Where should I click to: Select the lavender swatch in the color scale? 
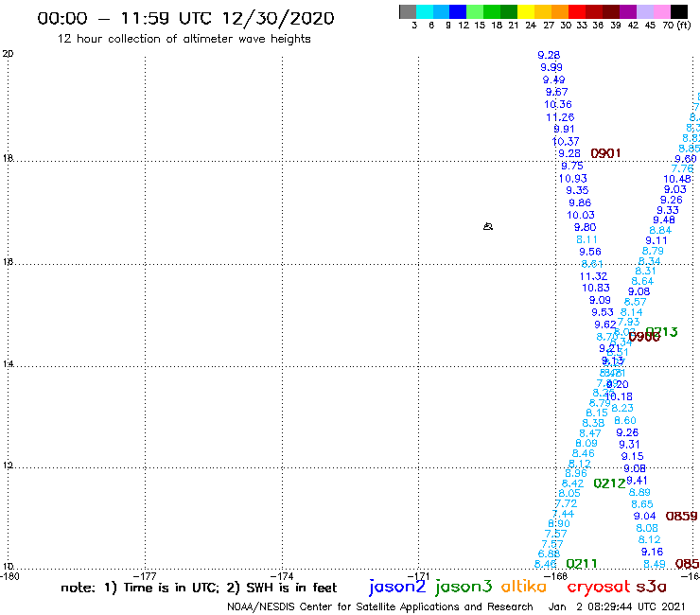[645, 11]
